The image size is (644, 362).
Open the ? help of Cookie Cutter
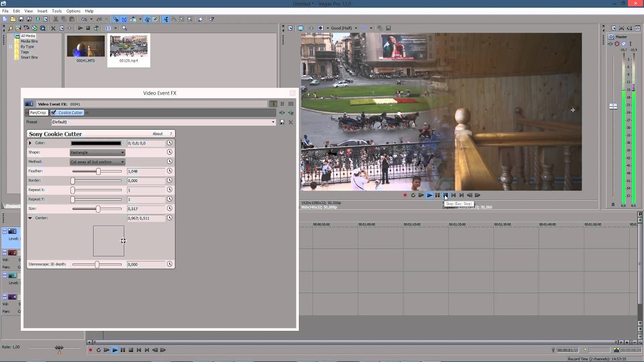171,134
